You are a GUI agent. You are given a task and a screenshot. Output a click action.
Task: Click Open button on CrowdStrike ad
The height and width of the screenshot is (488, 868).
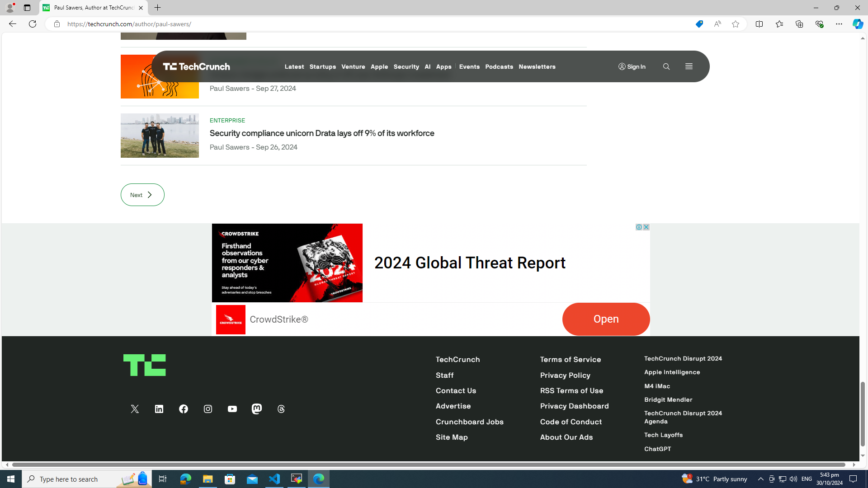(606, 319)
